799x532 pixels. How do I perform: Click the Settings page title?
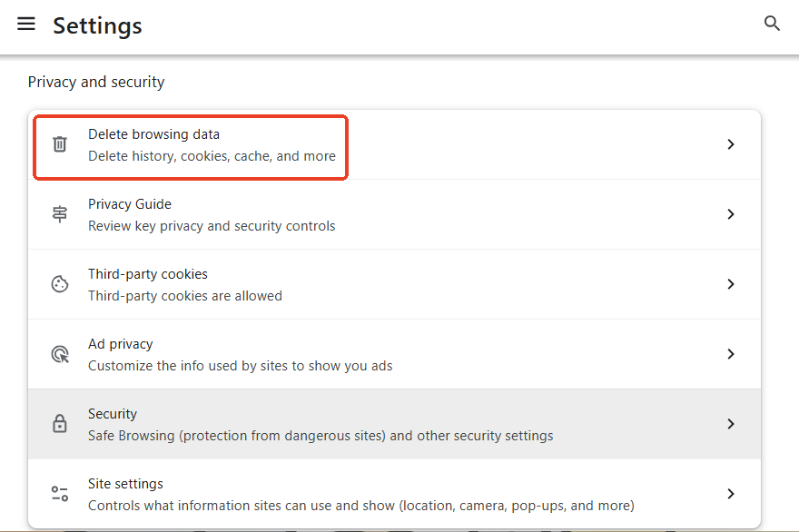click(x=97, y=25)
